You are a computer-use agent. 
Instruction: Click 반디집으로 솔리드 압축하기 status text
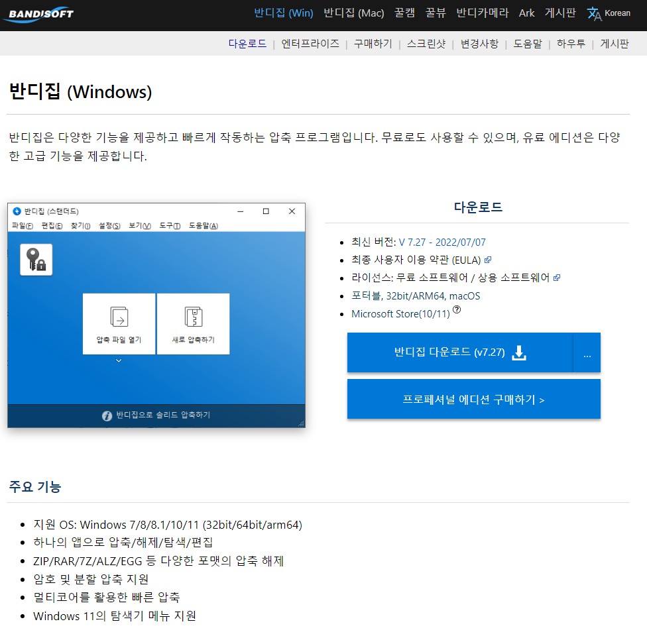point(163,415)
